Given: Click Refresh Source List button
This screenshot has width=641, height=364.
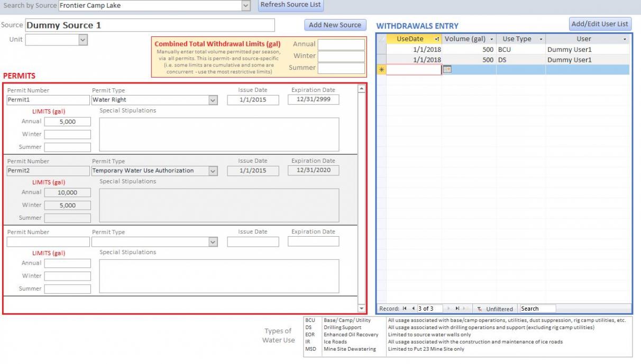Looking at the screenshot, I should click(x=290, y=5).
